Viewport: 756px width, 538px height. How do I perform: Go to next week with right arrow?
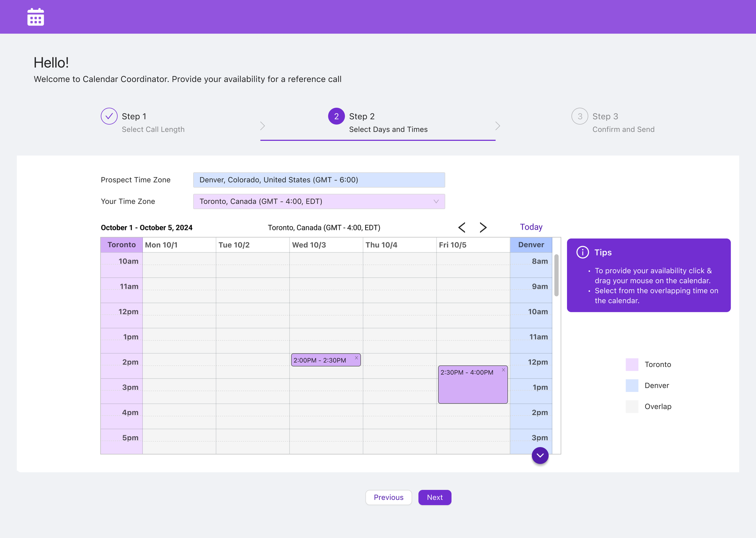483,227
